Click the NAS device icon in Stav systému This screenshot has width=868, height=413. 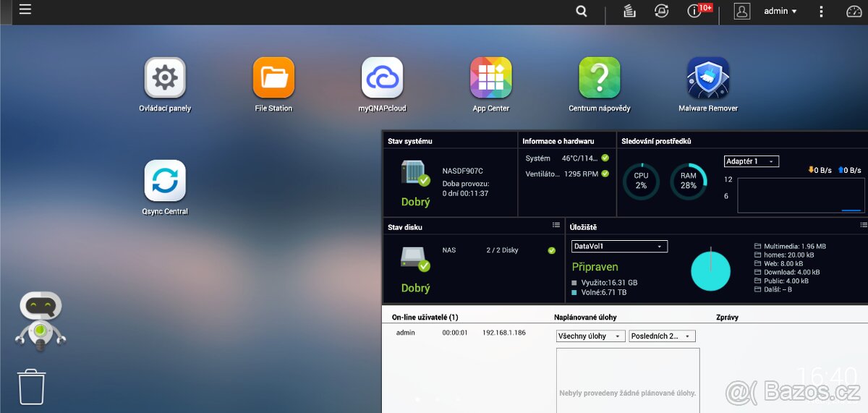[415, 174]
